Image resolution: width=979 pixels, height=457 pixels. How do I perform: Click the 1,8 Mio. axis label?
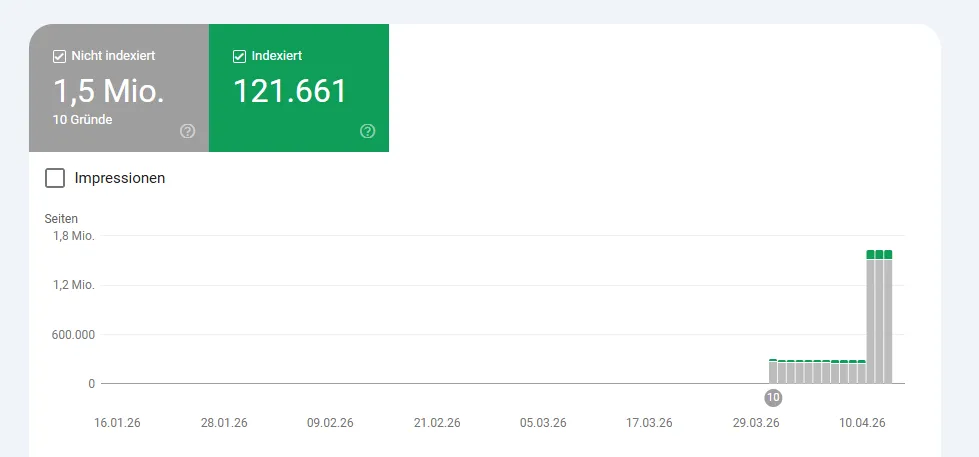73,236
